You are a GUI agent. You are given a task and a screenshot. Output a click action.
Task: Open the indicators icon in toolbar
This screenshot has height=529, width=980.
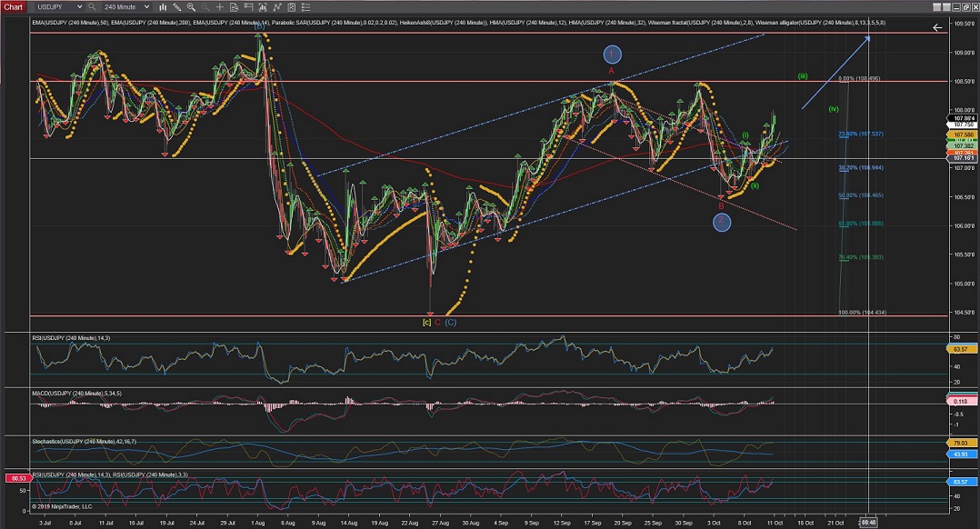(263, 6)
